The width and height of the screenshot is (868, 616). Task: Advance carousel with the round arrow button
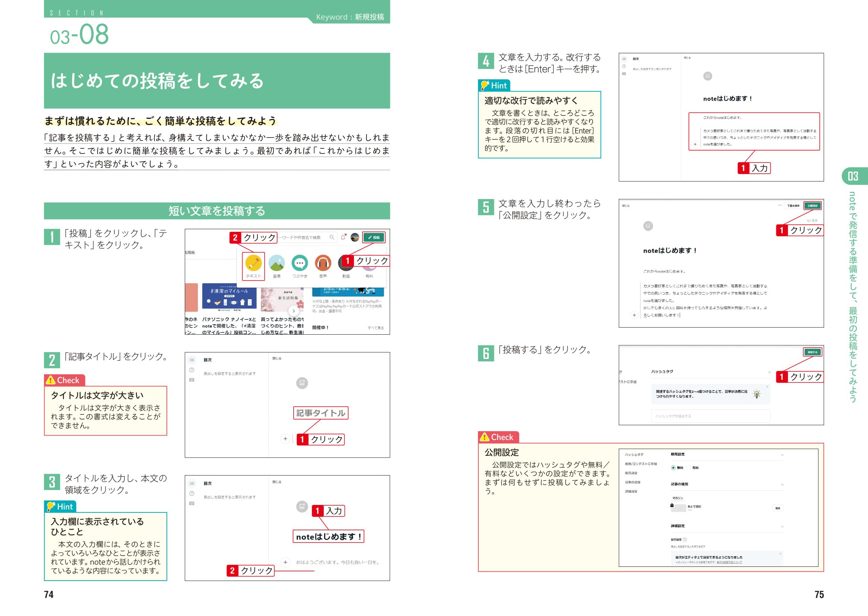294,311
